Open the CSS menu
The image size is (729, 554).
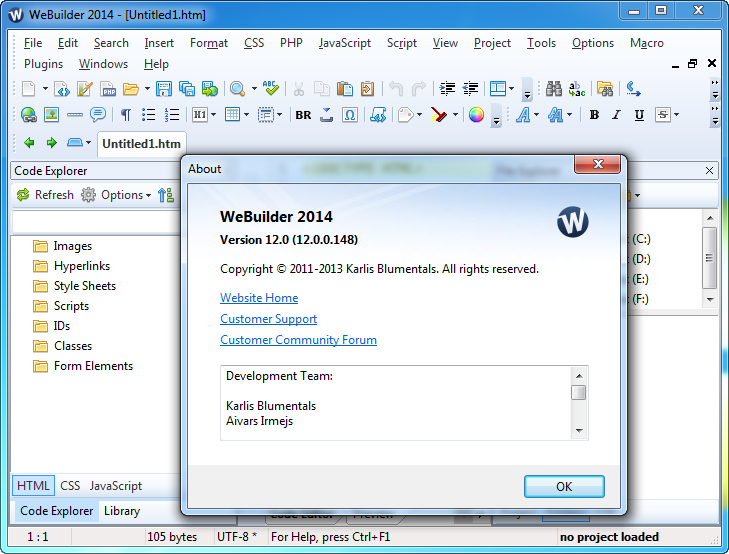pyautogui.click(x=254, y=43)
